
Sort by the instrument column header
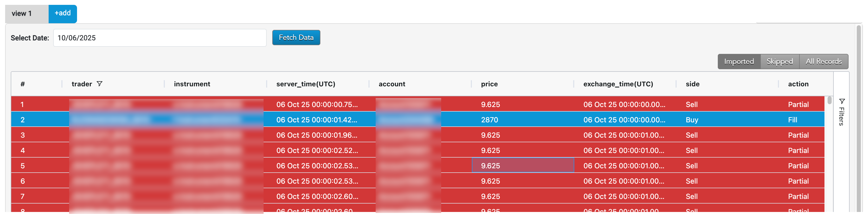pyautogui.click(x=192, y=84)
